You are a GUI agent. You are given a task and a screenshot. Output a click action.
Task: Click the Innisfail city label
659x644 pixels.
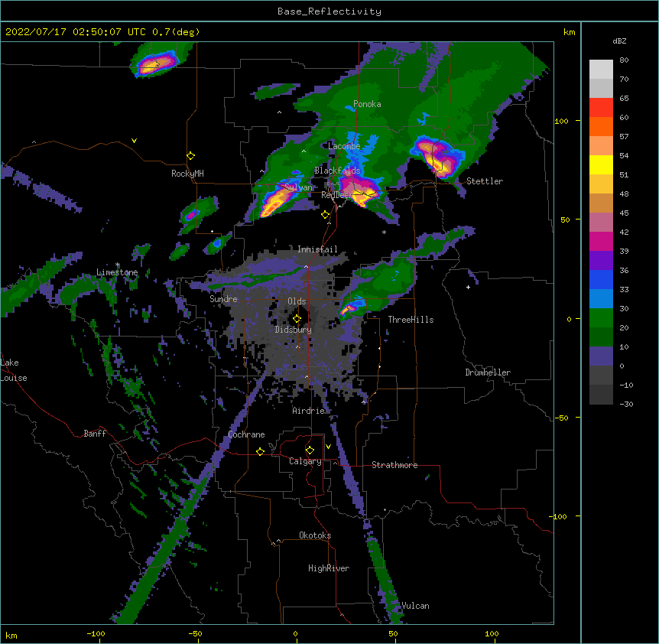point(317,249)
